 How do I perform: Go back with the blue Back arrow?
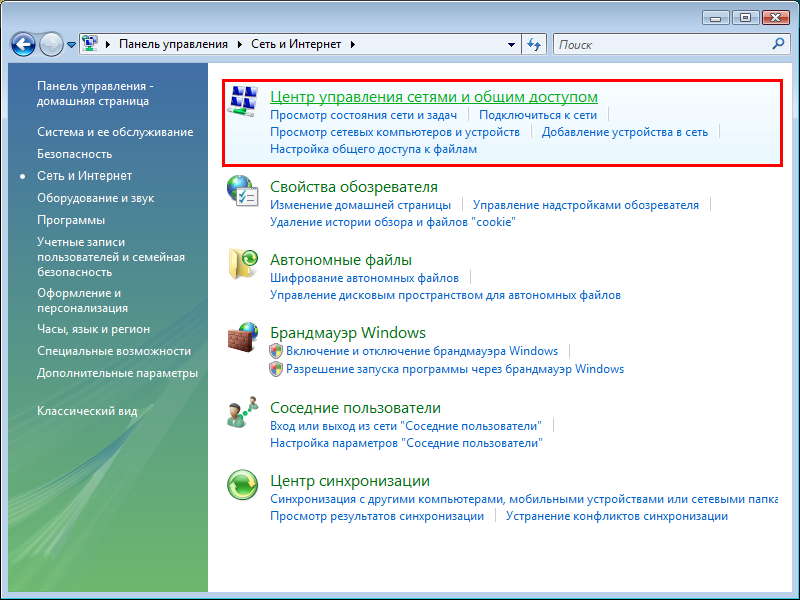tap(23, 44)
